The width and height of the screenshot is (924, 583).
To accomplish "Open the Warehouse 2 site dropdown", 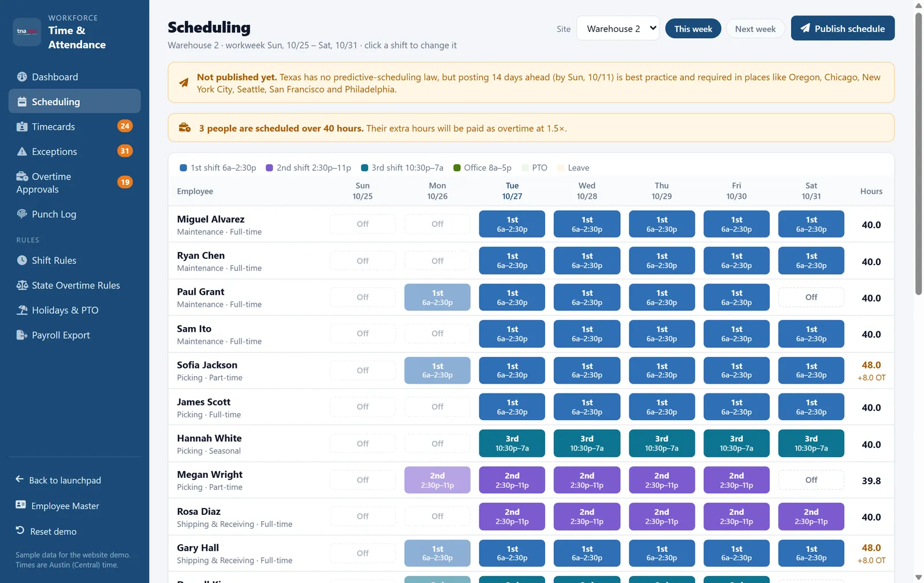I will point(618,28).
